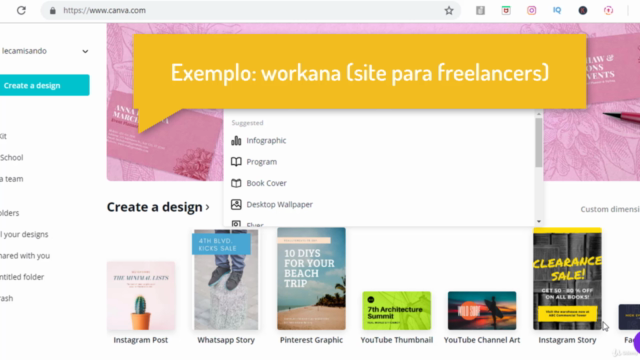Image resolution: width=640 pixels, height=360 pixels.
Task: Open Custom dimensions link
Action: click(x=610, y=209)
